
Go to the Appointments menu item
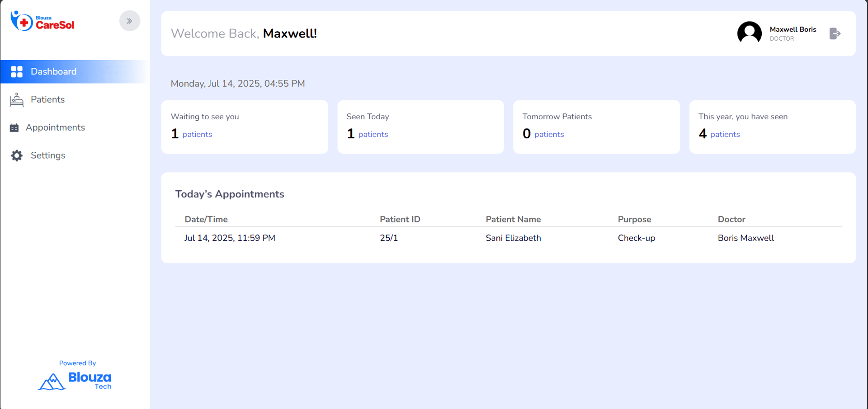pyautogui.click(x=55, y=127)
